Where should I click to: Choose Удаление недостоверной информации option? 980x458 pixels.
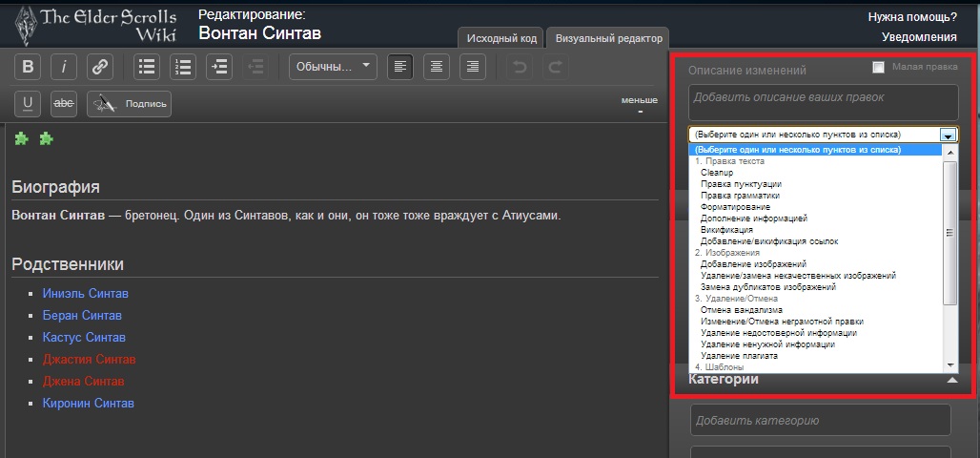[x=778, y=333]
